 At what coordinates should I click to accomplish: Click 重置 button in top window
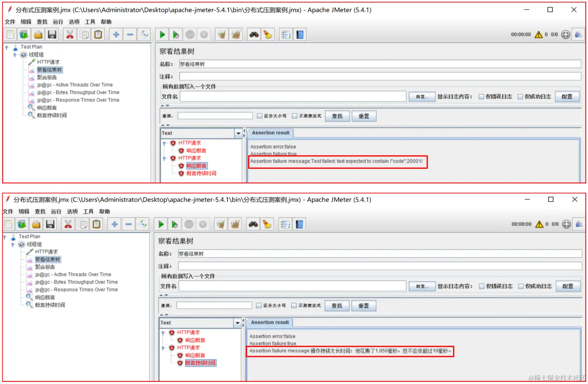[364, 116]
